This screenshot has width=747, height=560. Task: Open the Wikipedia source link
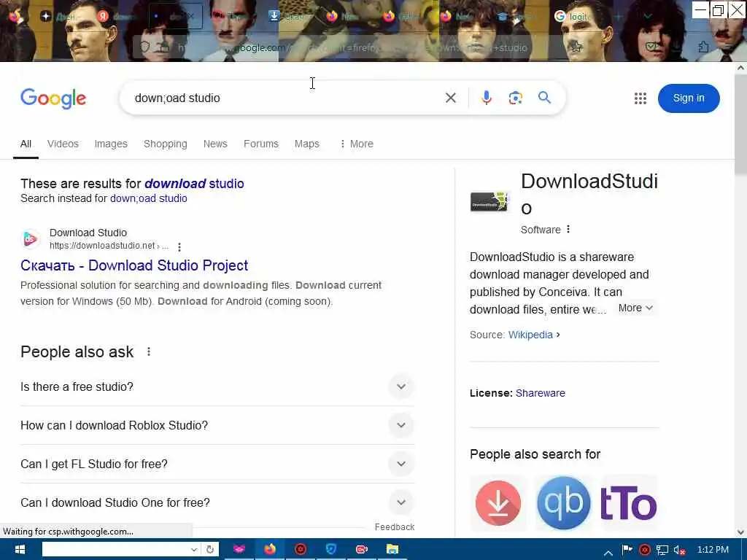[x=530, y=335]
